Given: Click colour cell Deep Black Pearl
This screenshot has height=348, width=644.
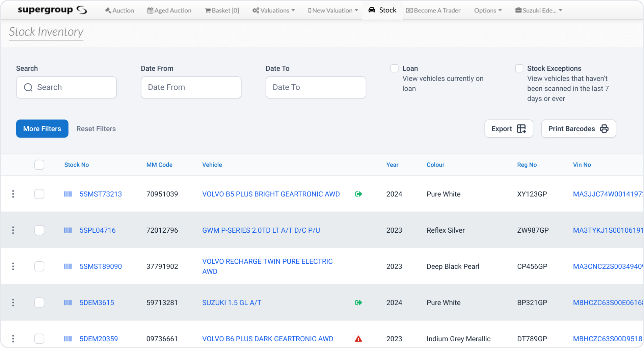Looking at the screenshot, I should [453, 266].
